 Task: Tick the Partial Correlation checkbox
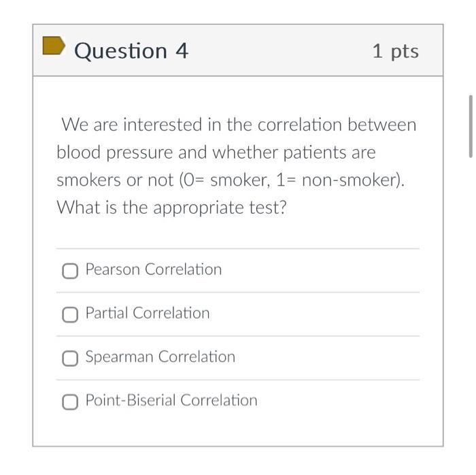[x=70, y=315]
